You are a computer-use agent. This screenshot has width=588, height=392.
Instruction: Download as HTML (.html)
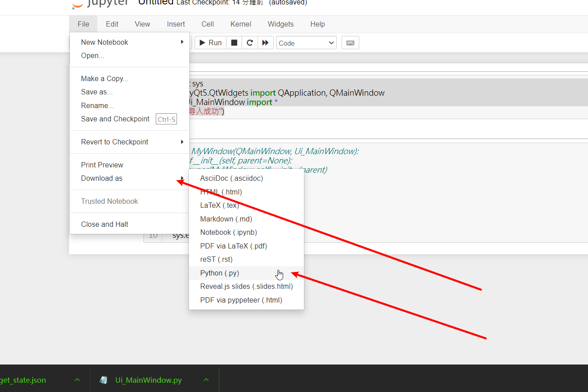tap(246, 192)
